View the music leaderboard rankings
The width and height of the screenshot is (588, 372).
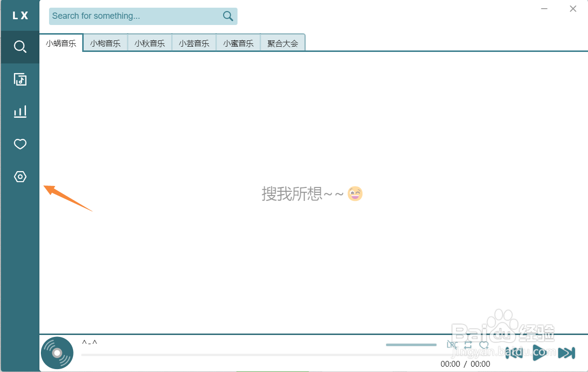click(20, 111)
